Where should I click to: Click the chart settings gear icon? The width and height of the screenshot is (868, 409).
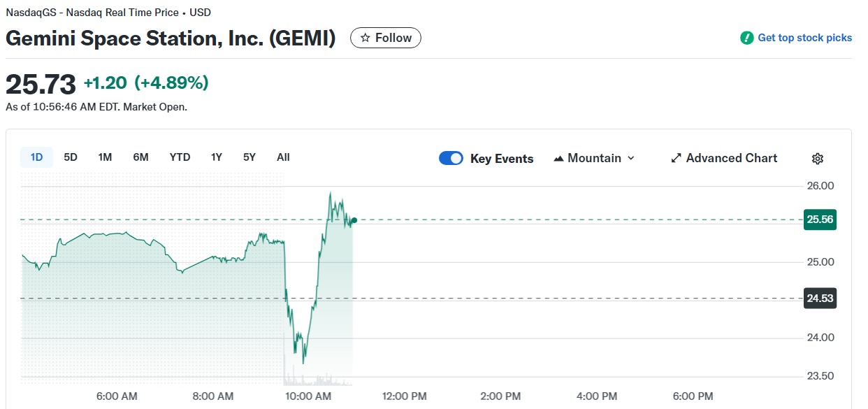pos(818,159)
